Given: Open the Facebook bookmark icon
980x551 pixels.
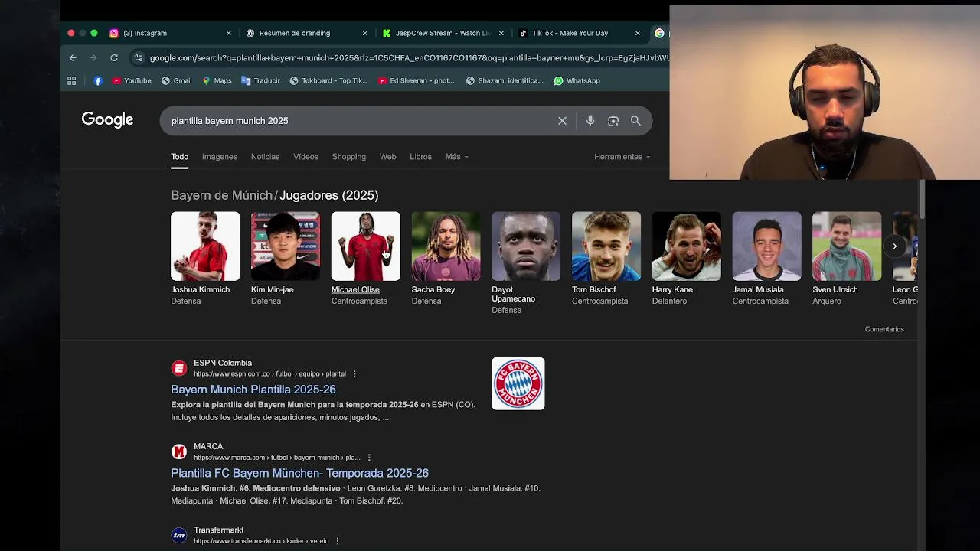Looking at the screenshot, I should (98, 80).
